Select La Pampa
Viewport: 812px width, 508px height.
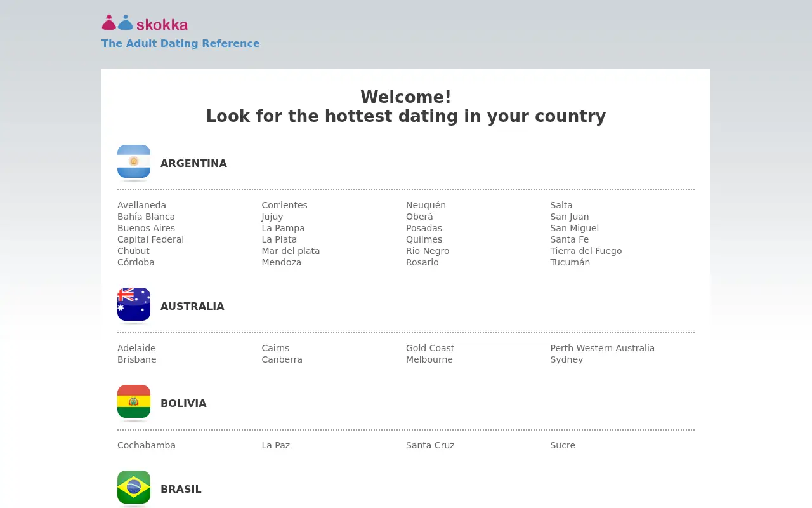click(x=283, y=228)
